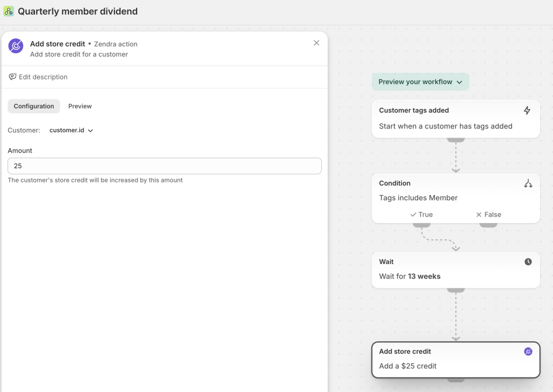Viewport: 553px width, 392px height.
Task: Click the connector handle below the Wait card
Action: pyautogui.click(x=456, y=290)
